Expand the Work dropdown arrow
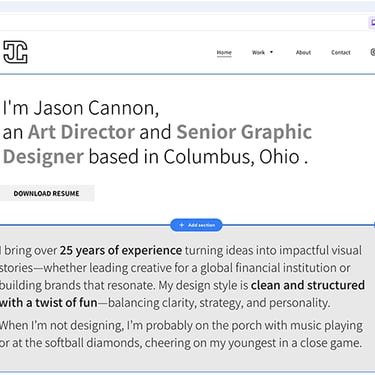 pyautogui.click(x=271, y=52)
